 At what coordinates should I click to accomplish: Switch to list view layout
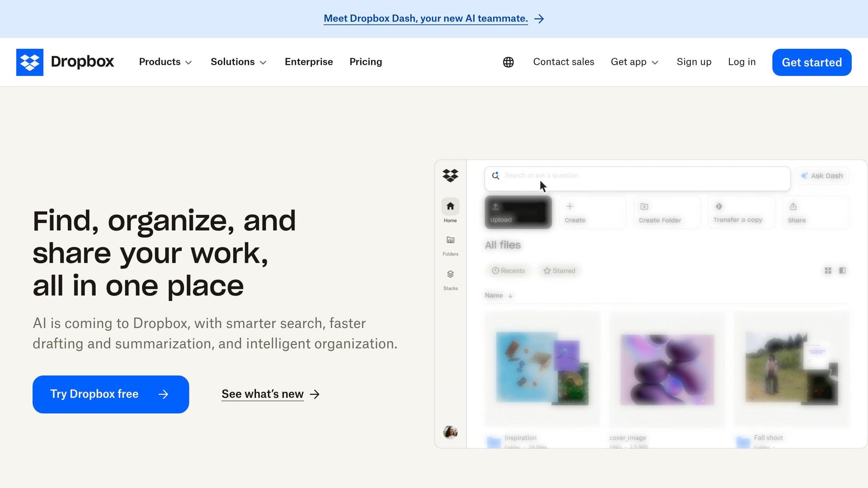842,270
